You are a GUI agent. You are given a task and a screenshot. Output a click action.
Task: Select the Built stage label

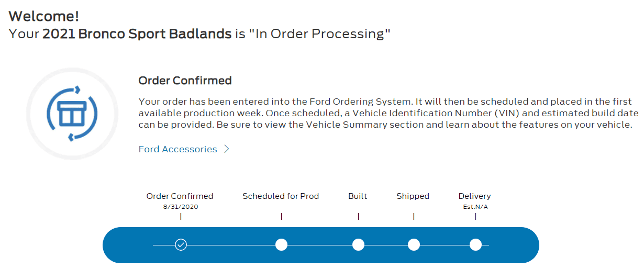click(x=358, y=196)
